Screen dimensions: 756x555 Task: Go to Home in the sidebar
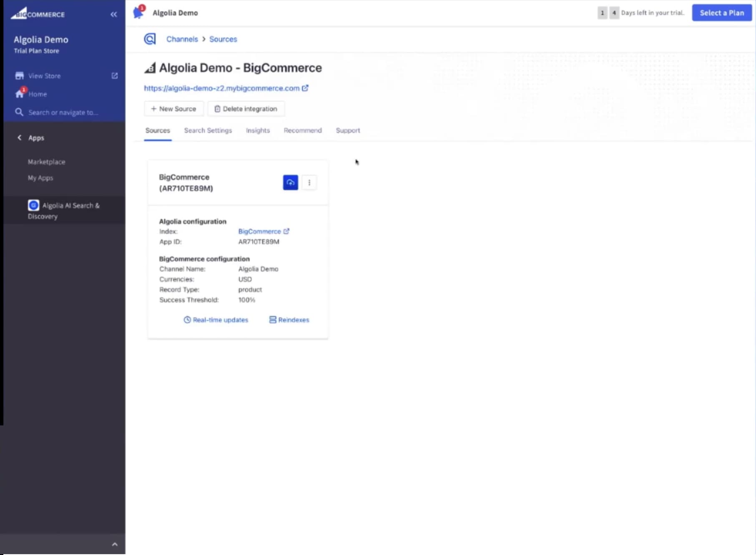(x=38, y=94)
